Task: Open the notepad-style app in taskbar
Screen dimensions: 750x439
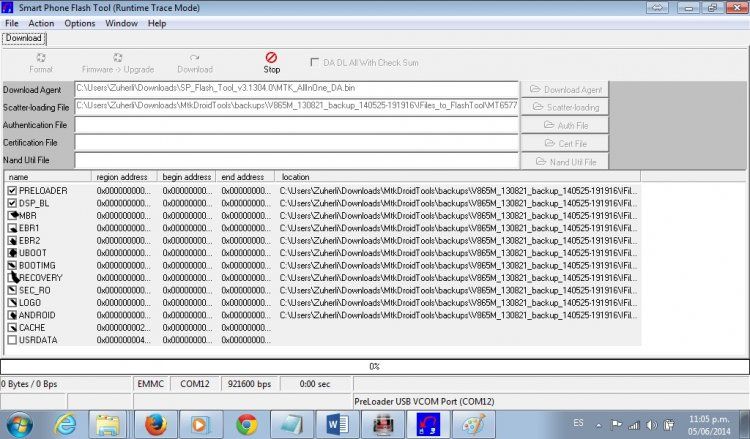Action: (x=292, y=424)
